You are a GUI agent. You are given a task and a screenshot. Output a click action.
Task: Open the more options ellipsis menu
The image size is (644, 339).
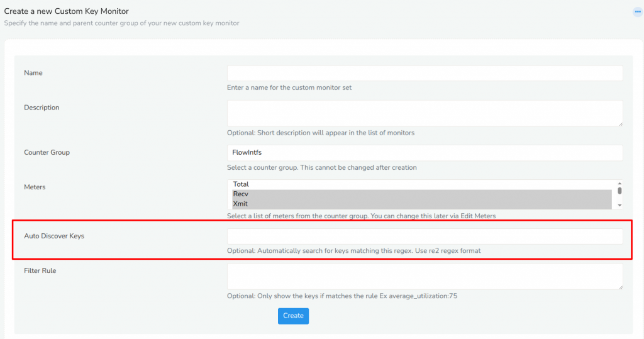pyautogui.click(x=637, y=11)
